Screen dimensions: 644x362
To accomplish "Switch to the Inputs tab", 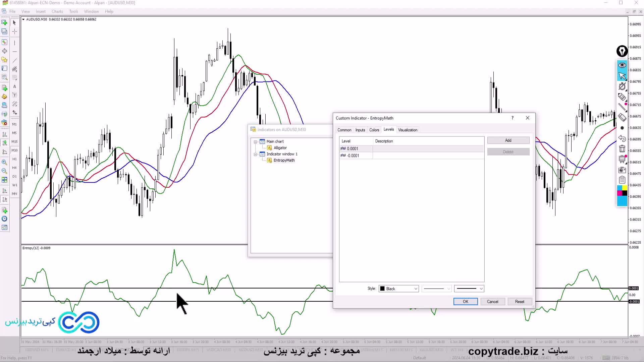I will [x=360, y=130].
